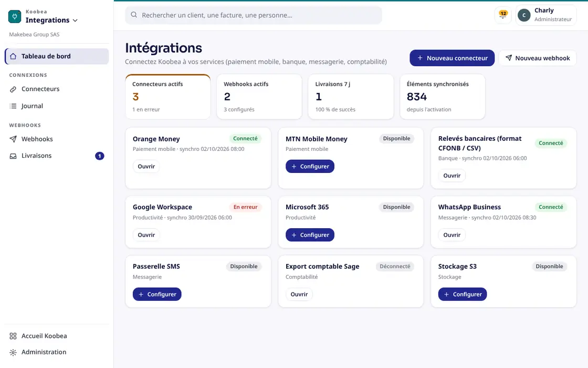Select the Livraisons 7 j stat card
588x368 pixels.
tap(351, 97)
